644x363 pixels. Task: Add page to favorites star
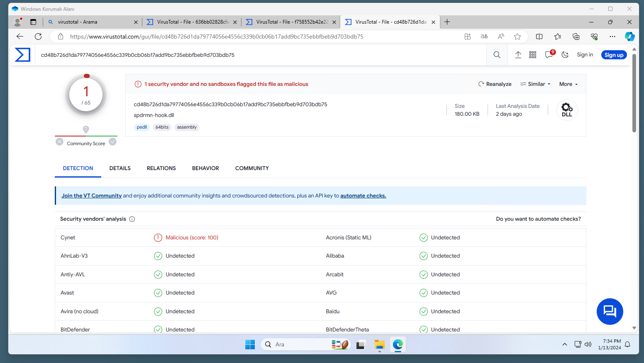click(517, 37)
